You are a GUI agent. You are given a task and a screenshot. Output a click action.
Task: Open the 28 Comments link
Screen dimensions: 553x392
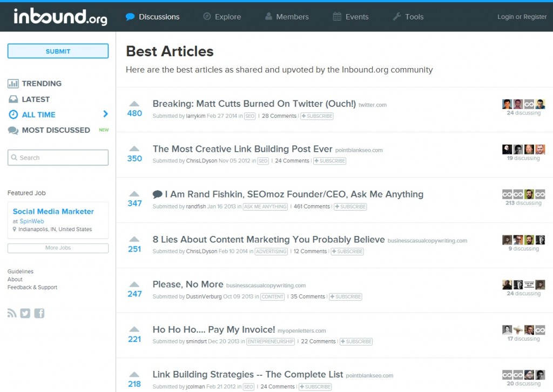pos(279,116)
